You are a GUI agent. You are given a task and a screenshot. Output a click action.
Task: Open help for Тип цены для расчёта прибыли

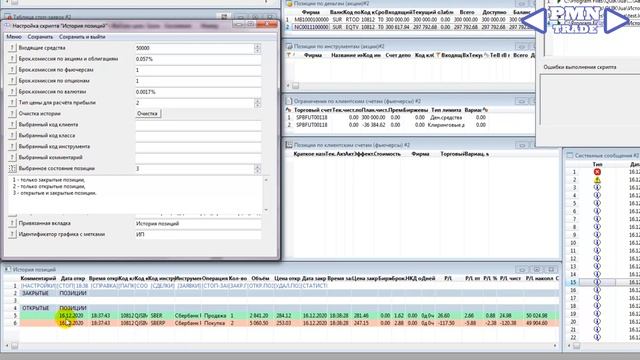pos(12,103)
